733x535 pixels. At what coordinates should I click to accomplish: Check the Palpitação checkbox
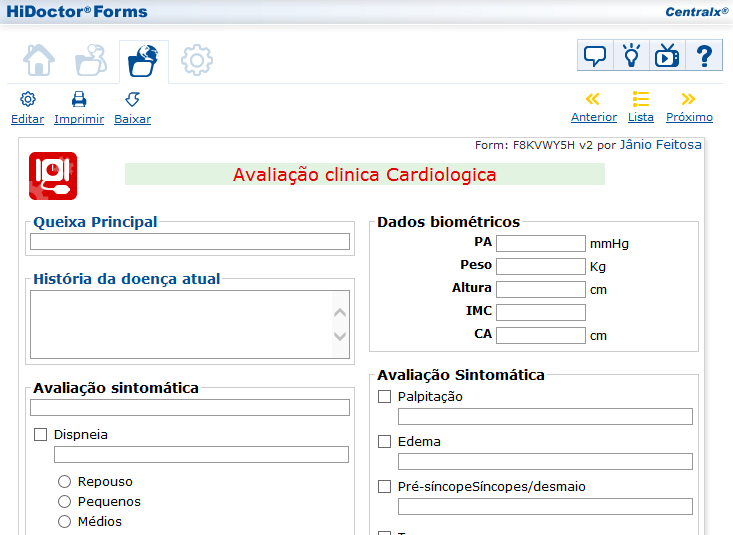[384, 397]
